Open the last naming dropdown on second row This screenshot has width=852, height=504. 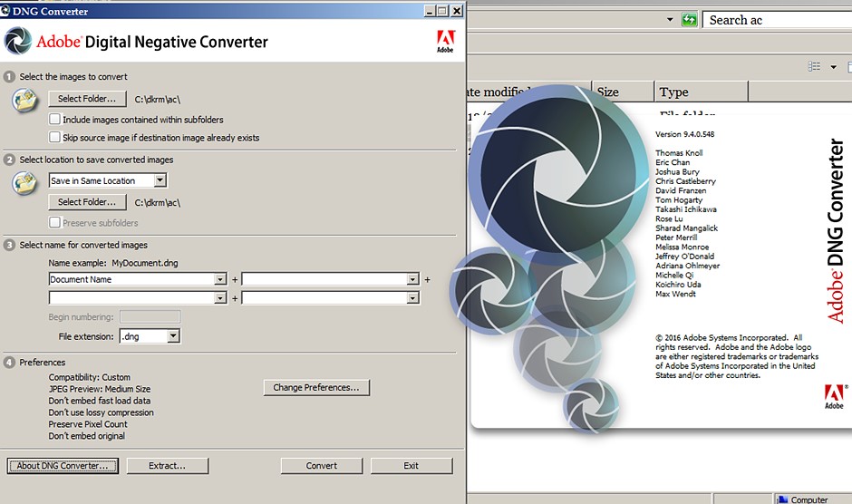[x=413, y=298]
